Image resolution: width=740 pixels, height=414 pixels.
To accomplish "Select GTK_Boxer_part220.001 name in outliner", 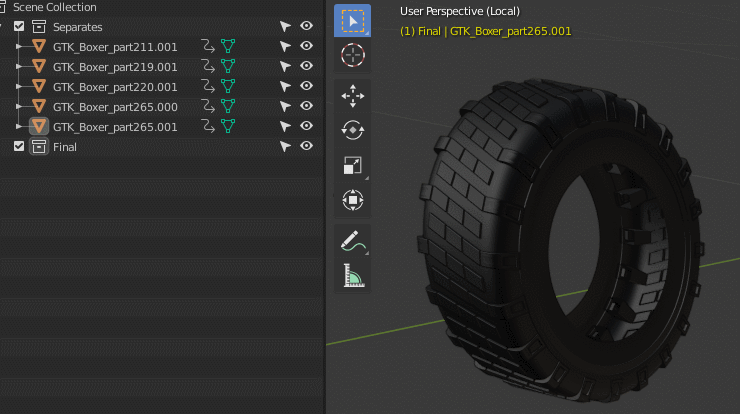I will pyautogui.click(x=115, y=87).
